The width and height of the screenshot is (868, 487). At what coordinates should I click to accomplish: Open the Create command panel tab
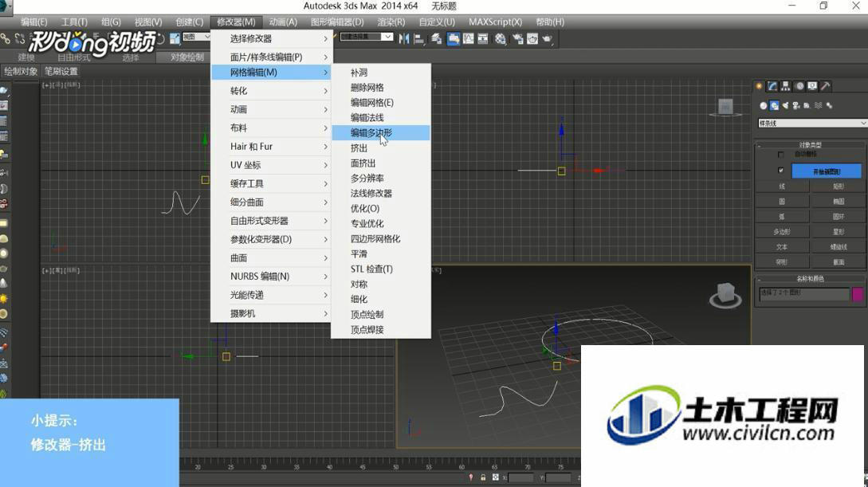tap(759, 86)
